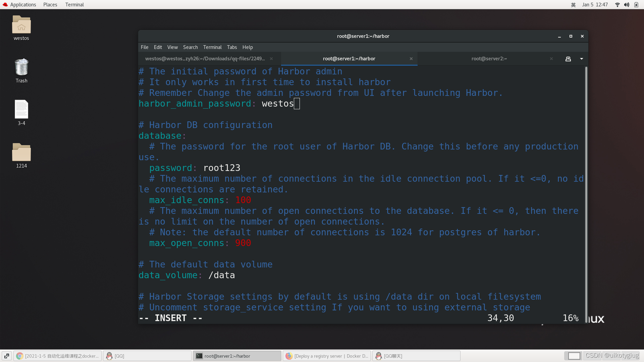Switch to the [QQ聊天] taskbar window

416,356
